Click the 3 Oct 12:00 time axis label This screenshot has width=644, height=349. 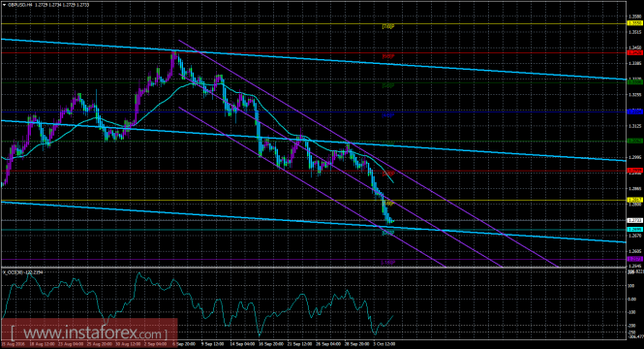click(x=384, y=344)
